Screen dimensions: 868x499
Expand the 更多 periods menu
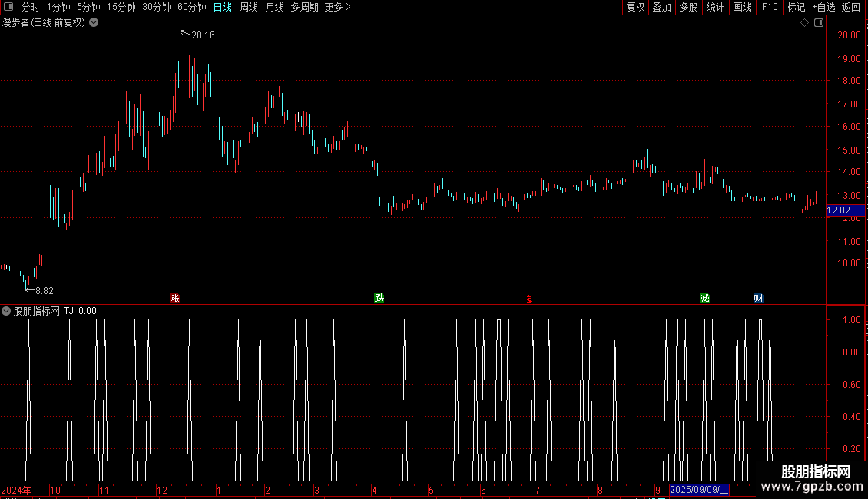pos(337,7)
